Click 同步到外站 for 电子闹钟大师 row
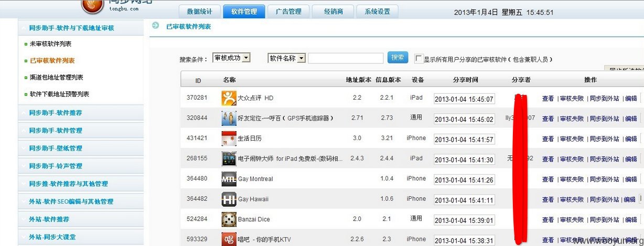644x246 pixels. (604, 159)
